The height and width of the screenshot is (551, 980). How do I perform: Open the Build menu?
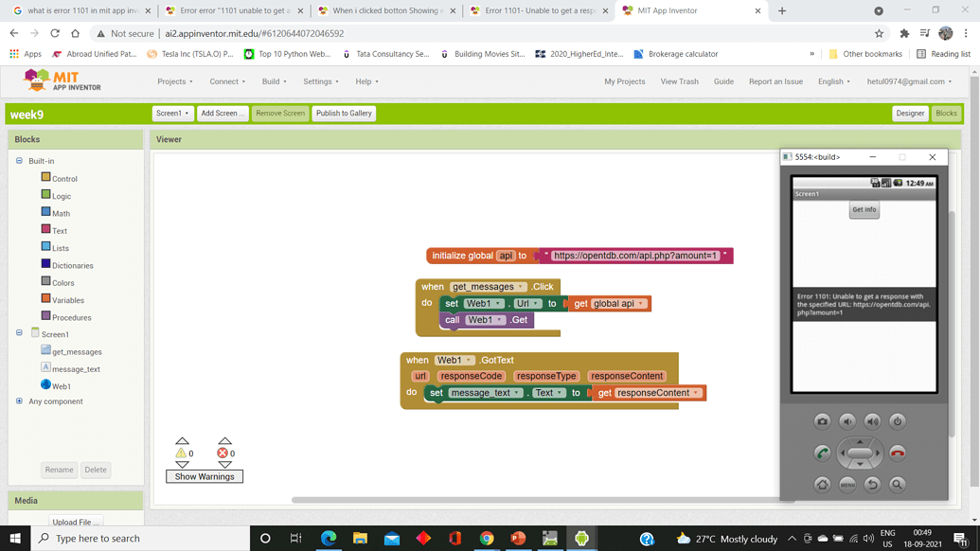click(x=274, y=81)
